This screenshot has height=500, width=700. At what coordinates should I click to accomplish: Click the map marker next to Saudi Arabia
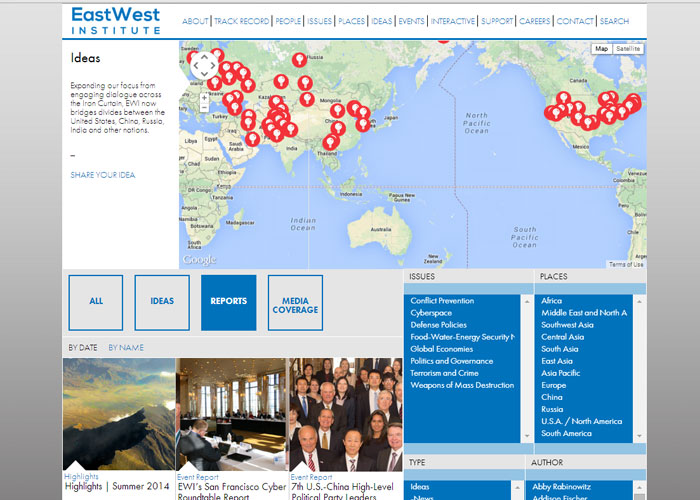click(252, 139)
